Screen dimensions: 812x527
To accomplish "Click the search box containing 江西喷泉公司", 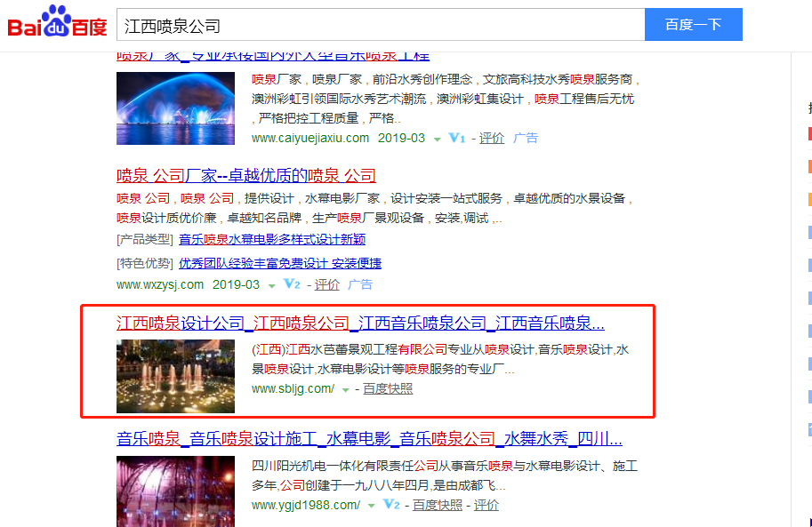I will point(381,25).
